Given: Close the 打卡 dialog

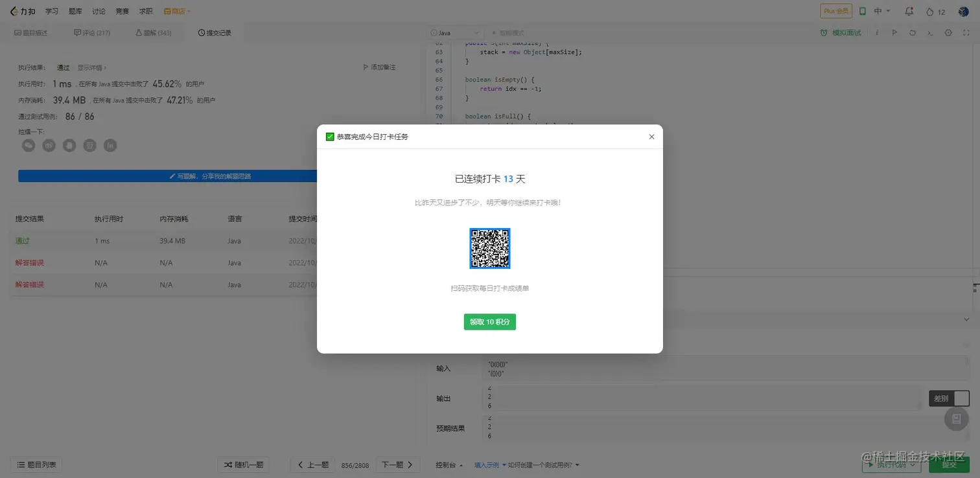Looking at the screenshot, I should click(x=651, y=137).
